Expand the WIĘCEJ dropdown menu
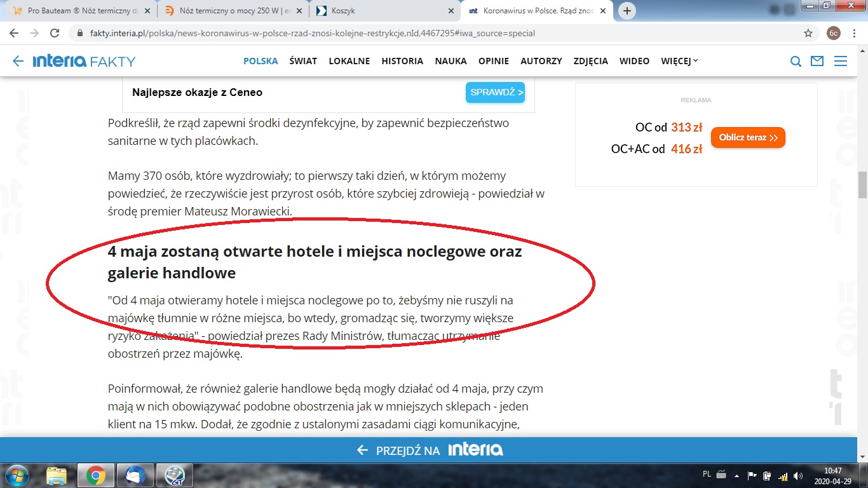868x488 pixels. [x=679, y=61]
